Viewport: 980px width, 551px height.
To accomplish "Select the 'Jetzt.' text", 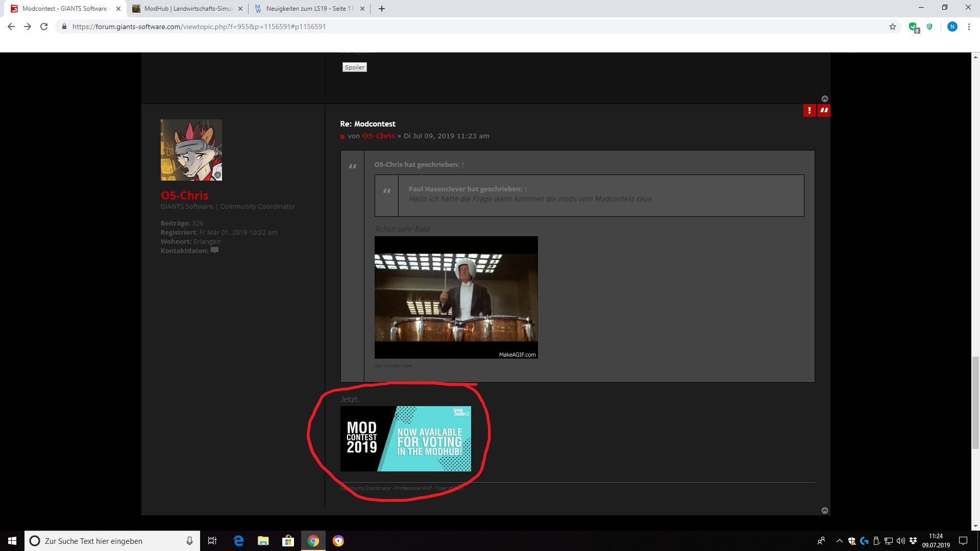I will coord(350,399).
